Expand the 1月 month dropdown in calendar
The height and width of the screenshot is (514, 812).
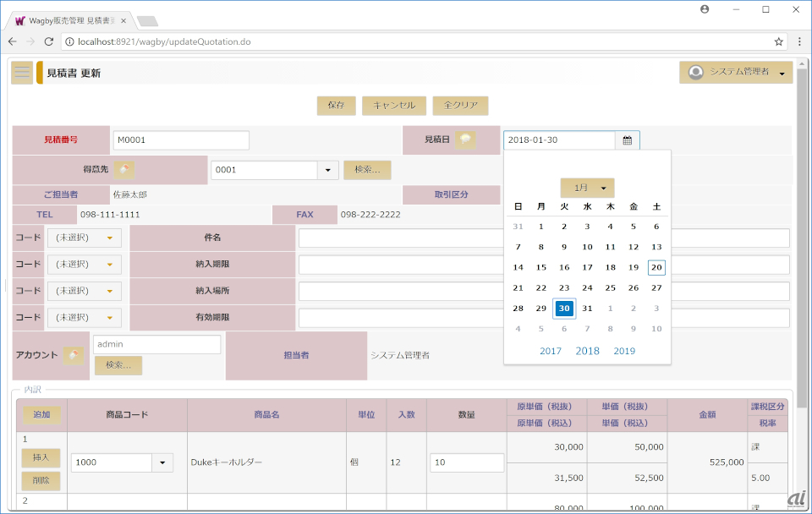click(x=587, y=188)
